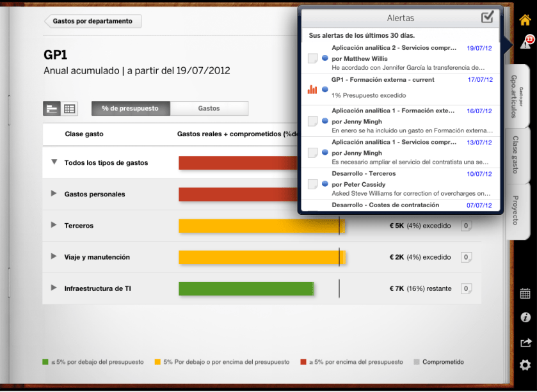Expand the Infraestructura de TI row

[54, 288]
